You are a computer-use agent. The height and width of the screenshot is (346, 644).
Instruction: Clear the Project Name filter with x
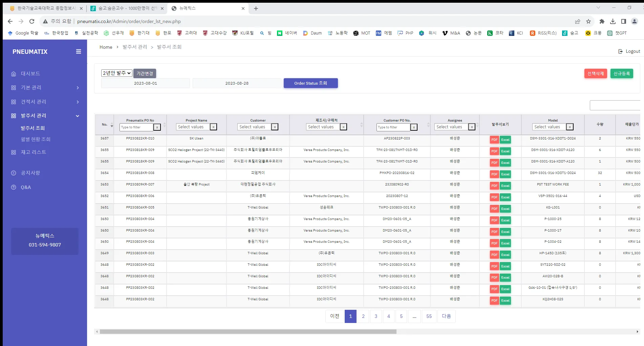(x=213, y=127)
